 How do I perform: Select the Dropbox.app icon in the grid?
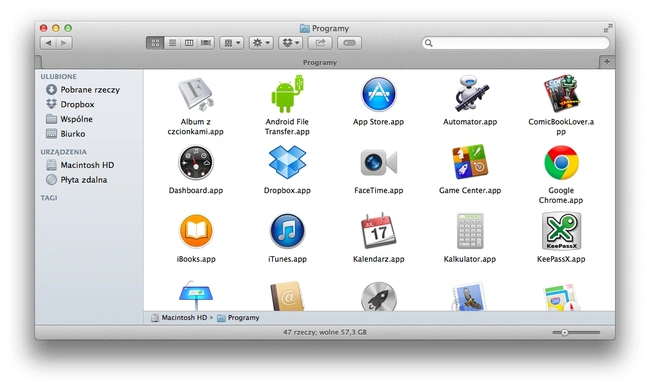(x=287, y=162)
